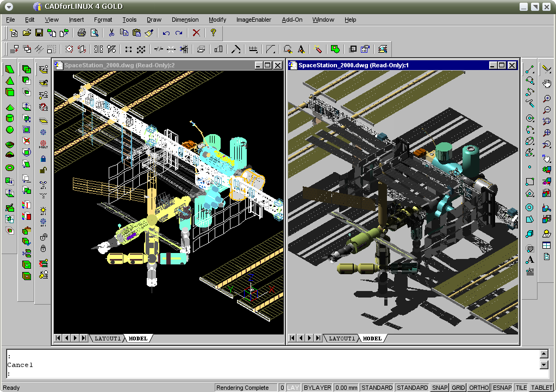The height and width of the screenshot is (392, 556).
Task: Toggle SNAP in the status bar
Action: pos(440,388)
